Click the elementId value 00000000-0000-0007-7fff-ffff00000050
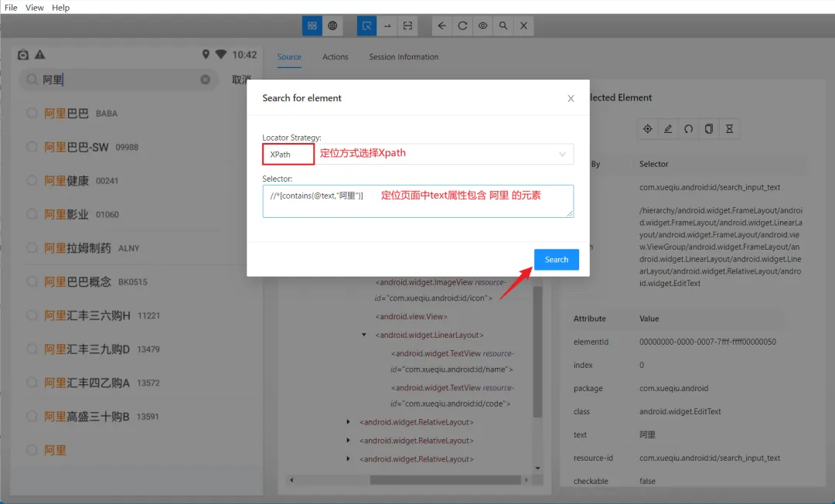 tap(707, 342)
